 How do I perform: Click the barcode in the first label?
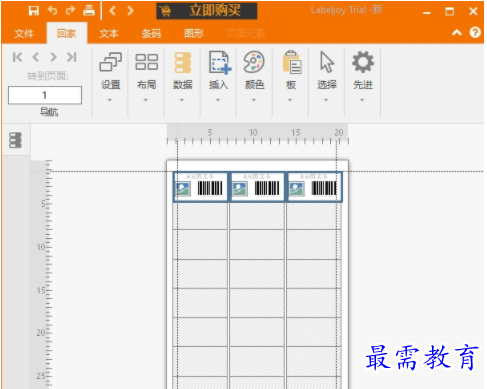click(210, 188)
